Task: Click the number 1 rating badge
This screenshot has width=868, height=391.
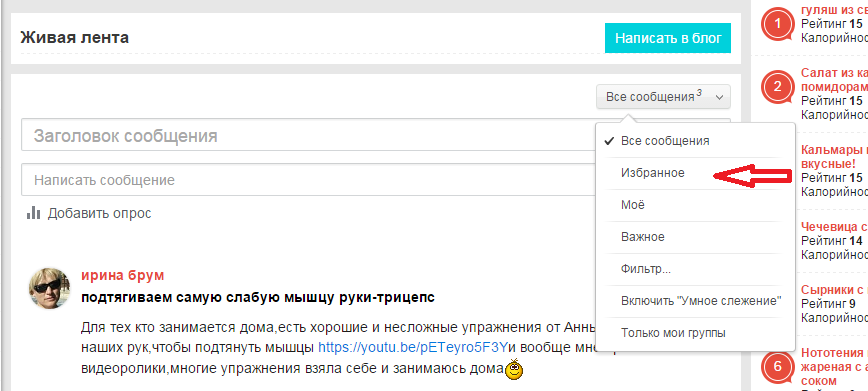Action: (x=779, y=24)
